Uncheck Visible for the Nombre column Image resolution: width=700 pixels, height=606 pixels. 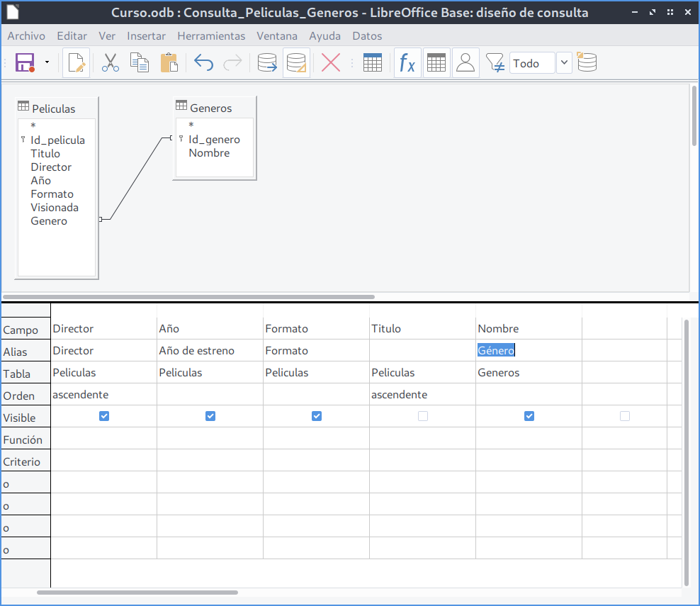[x=529, y=417]
